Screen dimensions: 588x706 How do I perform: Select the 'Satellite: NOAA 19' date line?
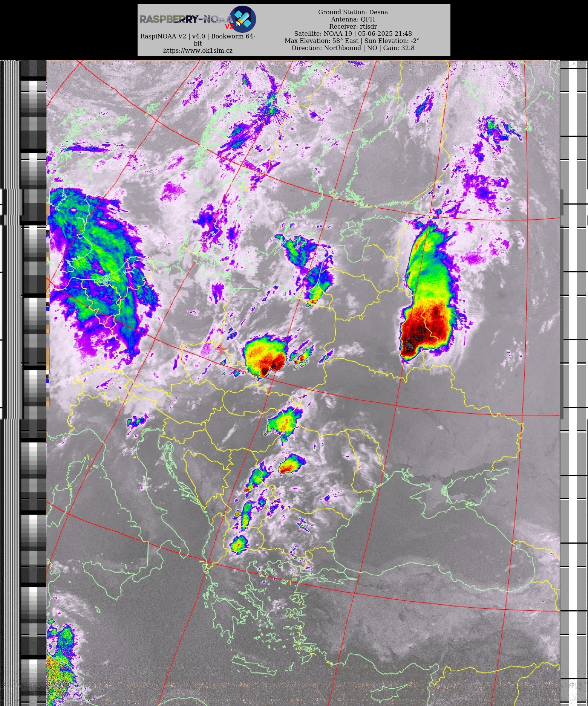tap(353, 34)
